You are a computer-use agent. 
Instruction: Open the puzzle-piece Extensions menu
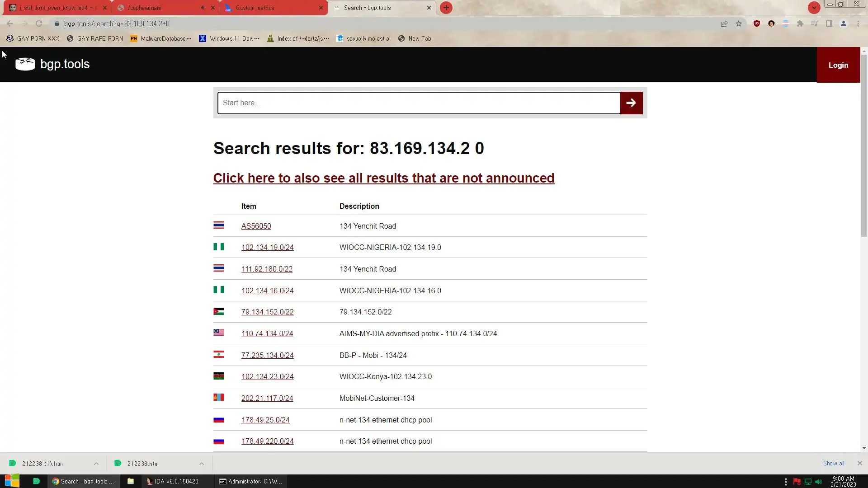coord(800,23)
